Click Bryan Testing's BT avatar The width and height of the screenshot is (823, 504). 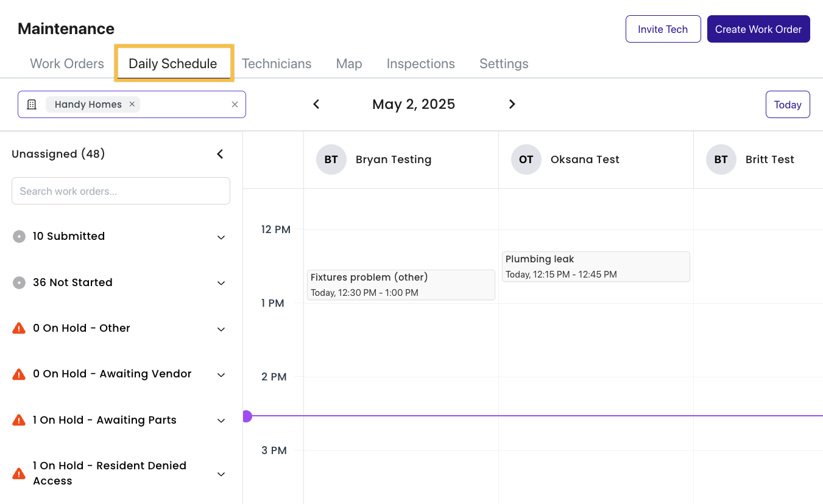click(x=331, y=159)
